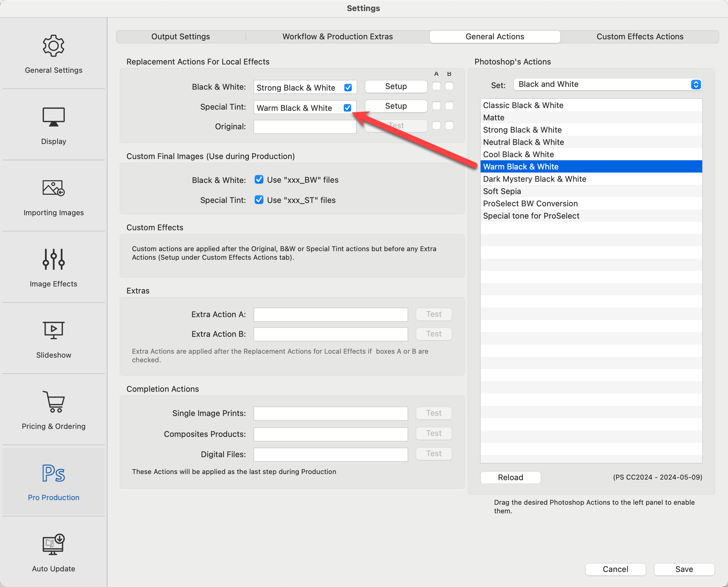Viewport: 728px width, 587px height.
Task: Select Soft Sepia in actions list
Action: pos(502,191)
